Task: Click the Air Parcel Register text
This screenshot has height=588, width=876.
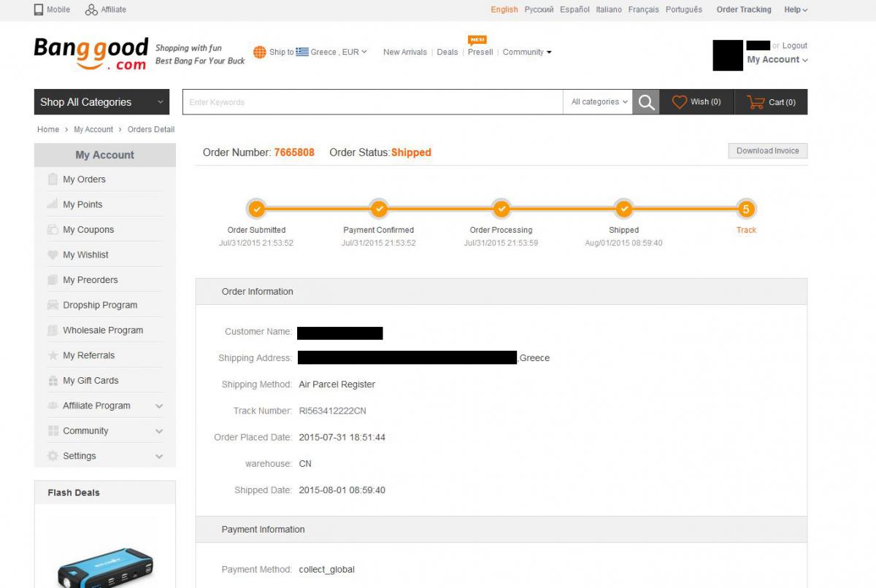Action: pyautogui.click(x=337, y=384)
